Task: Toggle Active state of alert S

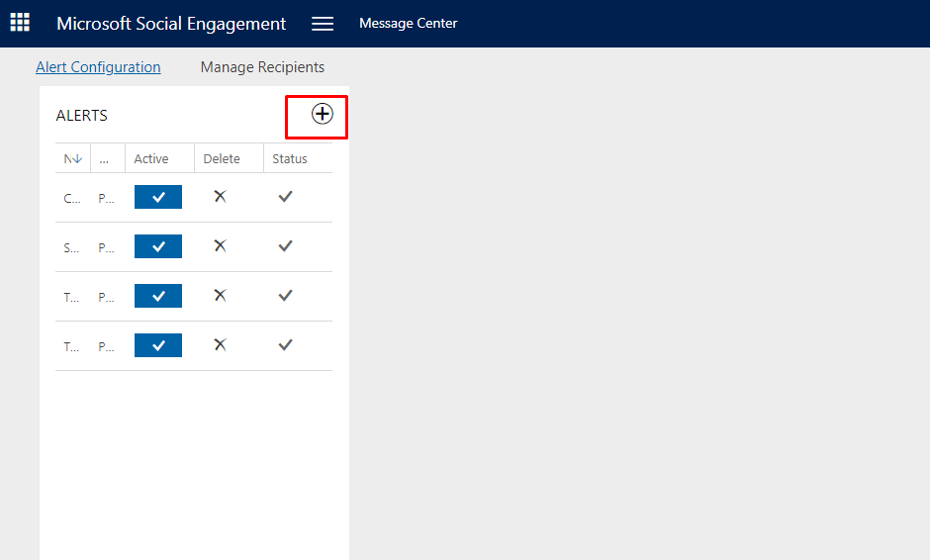Action: (158, 246)
